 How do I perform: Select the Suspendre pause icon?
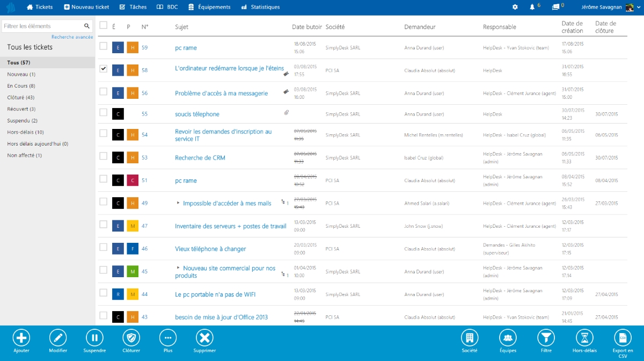coord(94,338)
